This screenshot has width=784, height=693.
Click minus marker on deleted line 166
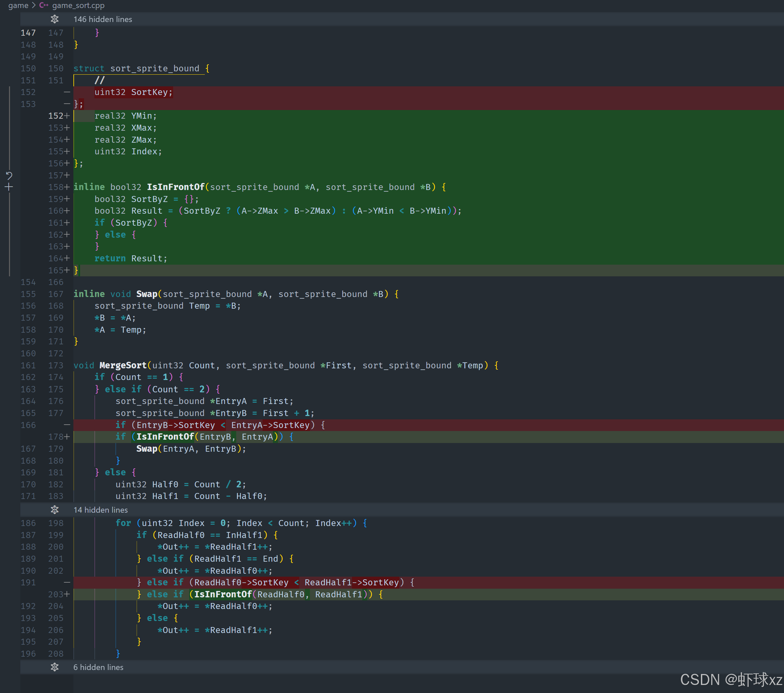coord(67,425)
